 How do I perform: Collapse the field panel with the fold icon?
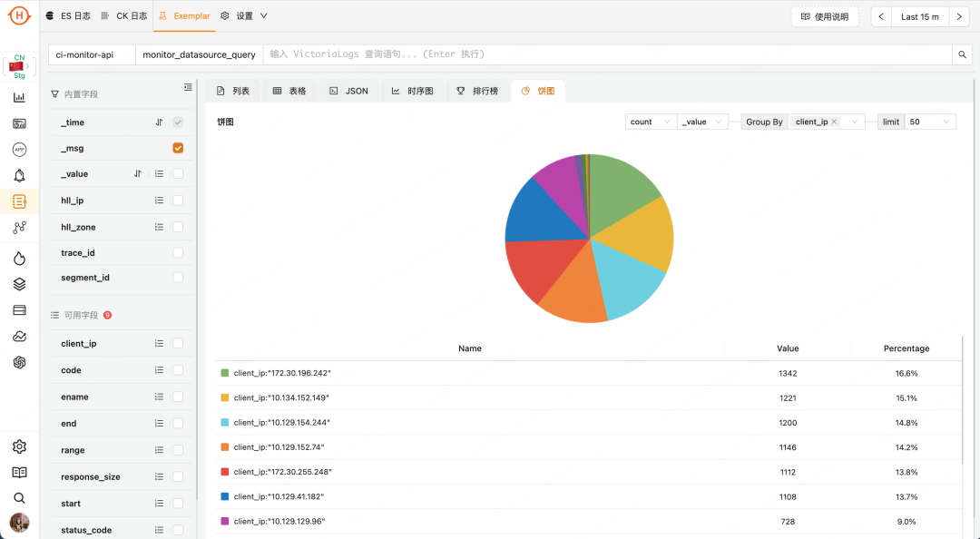[x=188, y=87]
